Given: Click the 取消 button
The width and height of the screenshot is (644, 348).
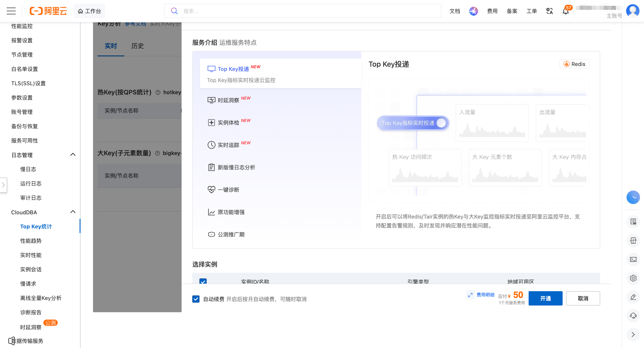Looking at the screenshot, I should coord(583,298).
